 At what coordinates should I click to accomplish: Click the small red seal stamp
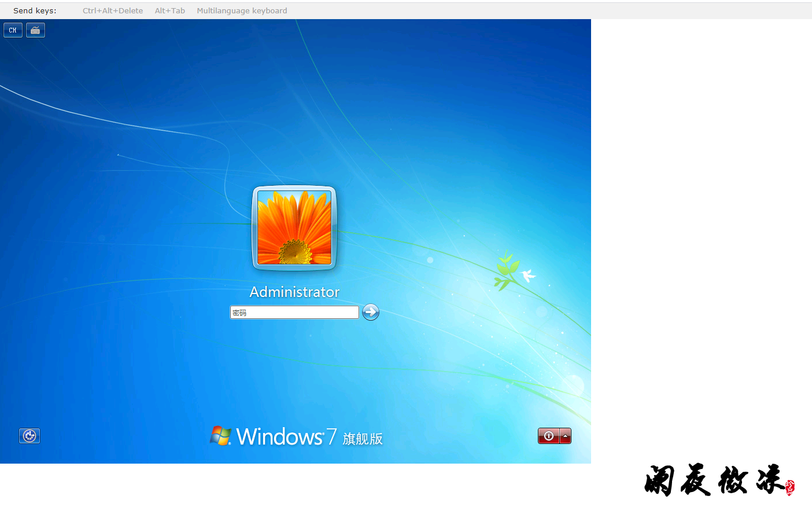coord(790,487)
